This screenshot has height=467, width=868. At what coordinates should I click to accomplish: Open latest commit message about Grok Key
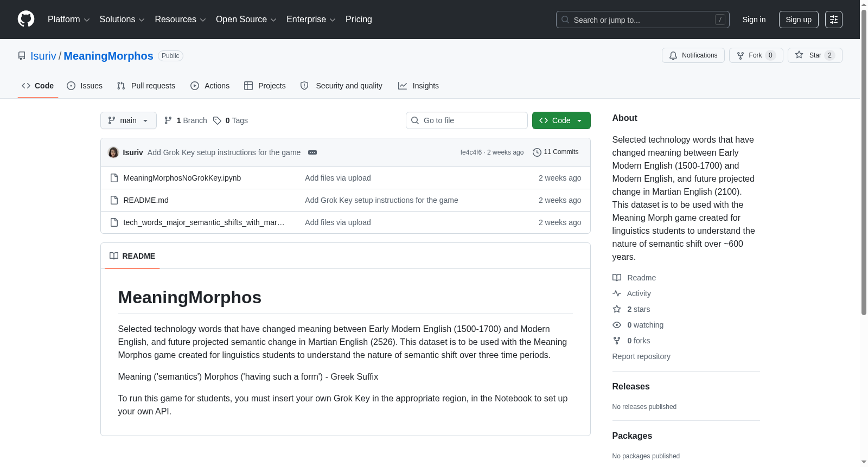tap(224, 152)
